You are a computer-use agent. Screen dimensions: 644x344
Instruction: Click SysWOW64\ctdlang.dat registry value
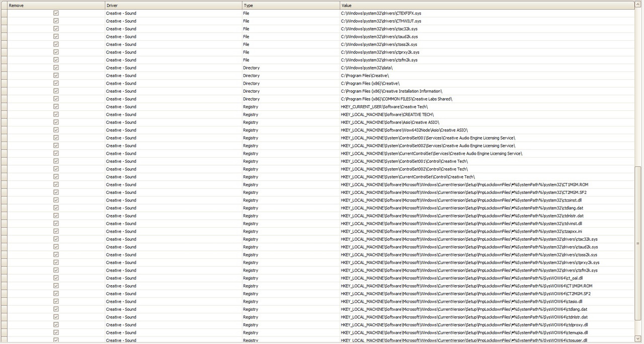coord(487,309)
